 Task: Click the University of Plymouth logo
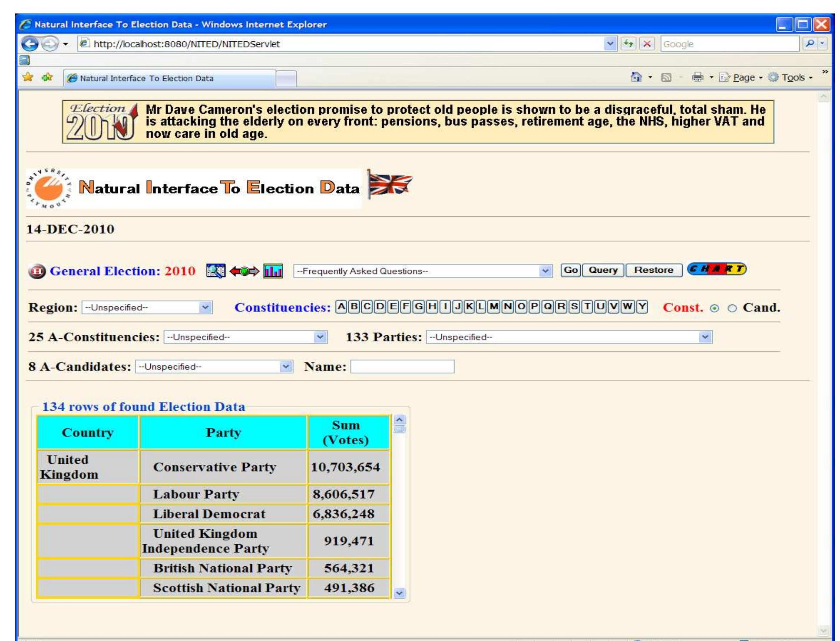tap(48, 188)
